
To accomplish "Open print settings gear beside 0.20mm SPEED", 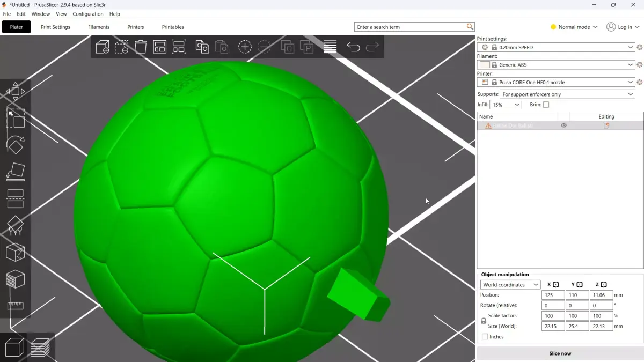I will [x=640, y=48].
